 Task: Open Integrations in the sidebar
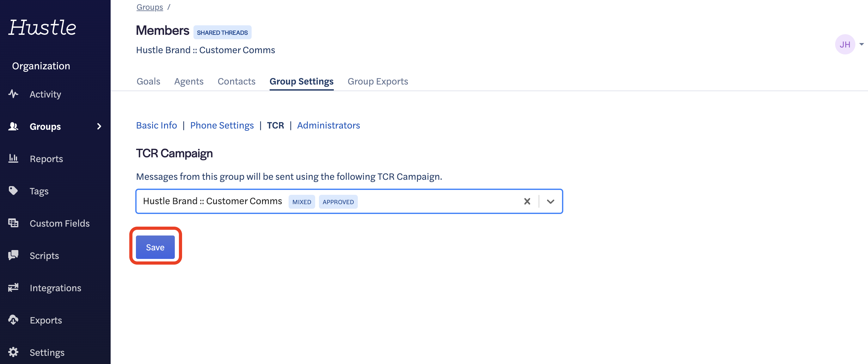point(55,288)
